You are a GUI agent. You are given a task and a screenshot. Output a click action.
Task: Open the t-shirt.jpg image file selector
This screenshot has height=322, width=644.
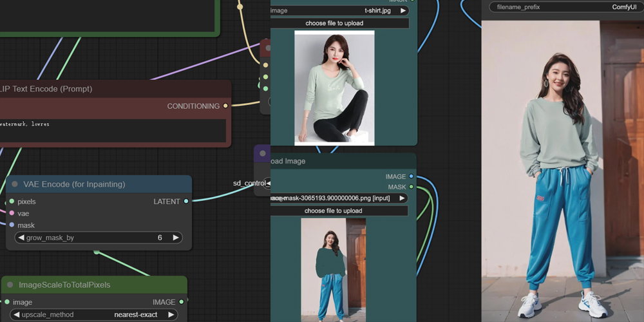(x=339, y=11)
